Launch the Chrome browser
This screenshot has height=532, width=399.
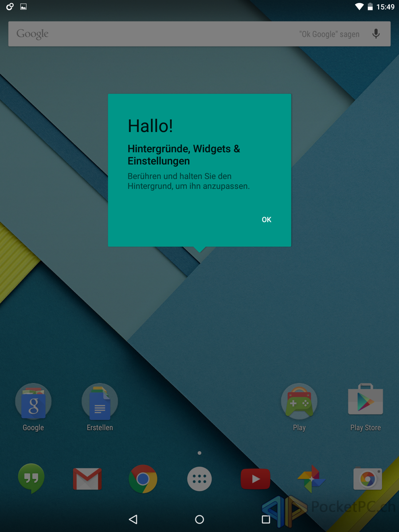coord(143,479)
